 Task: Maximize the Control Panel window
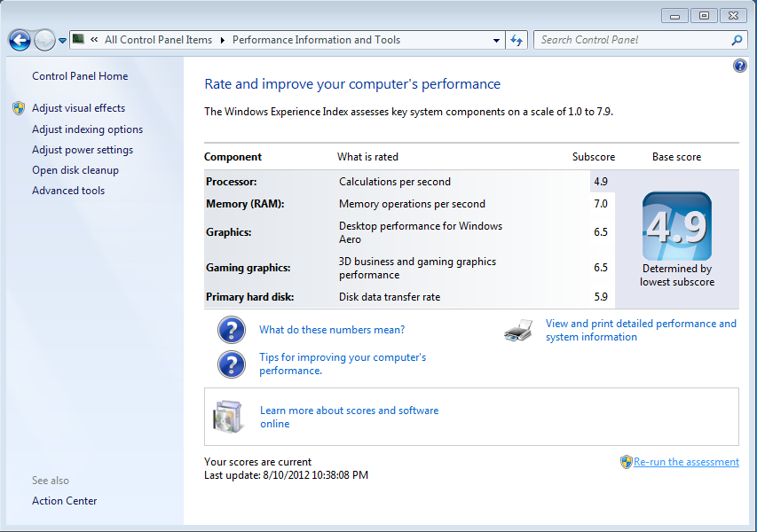704,16
